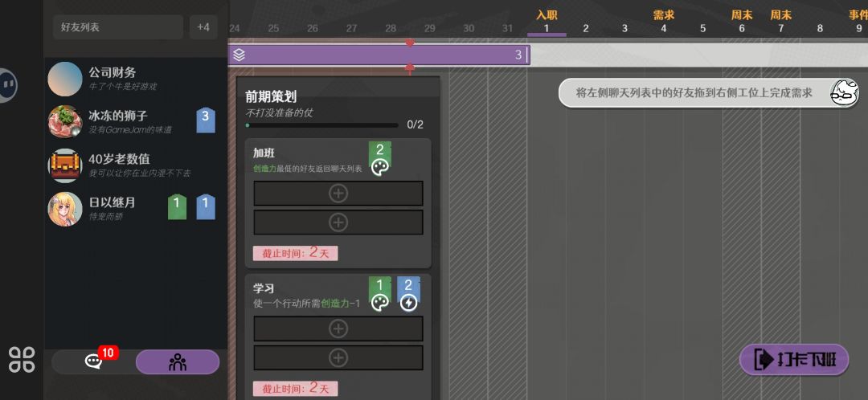Select day 28 on timeline
Viewport: 868px width, 400px height.
[391, 28]
